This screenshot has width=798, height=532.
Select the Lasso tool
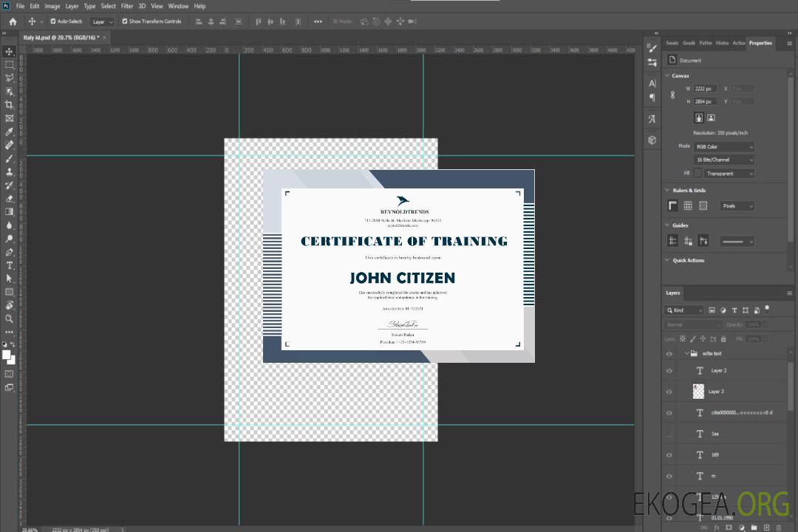(x=9, y=78)
